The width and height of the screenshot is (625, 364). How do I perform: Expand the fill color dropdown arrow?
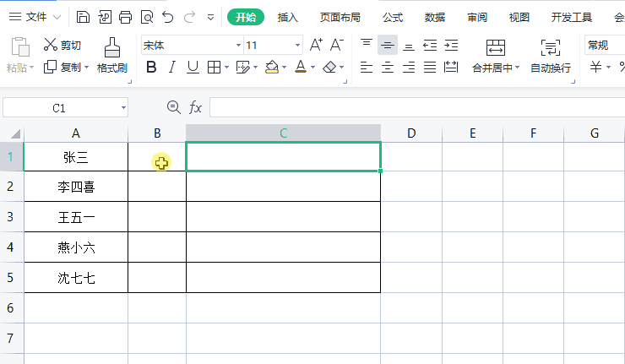(284, 67)
